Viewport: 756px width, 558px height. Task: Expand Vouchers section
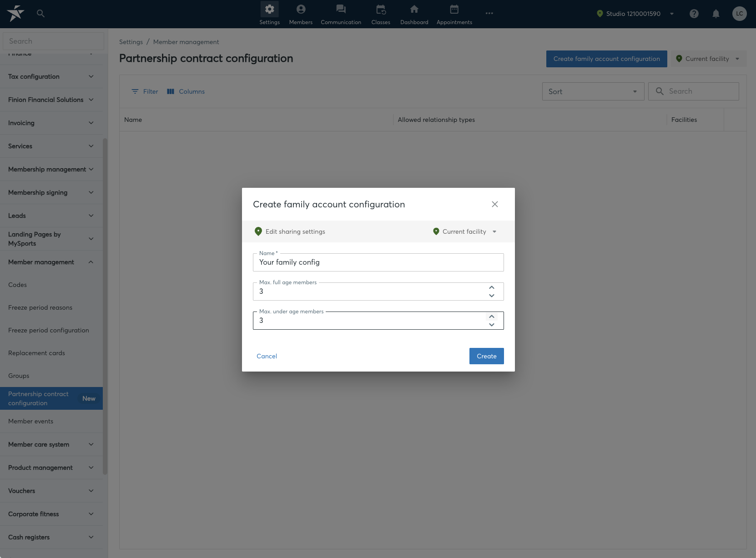click(x=51, y=491)
